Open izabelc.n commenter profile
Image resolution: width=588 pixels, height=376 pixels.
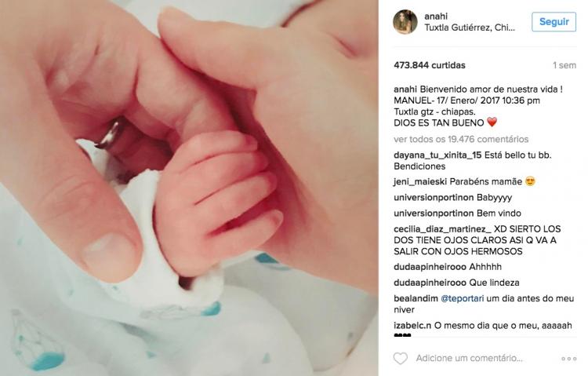pos(412,326)
